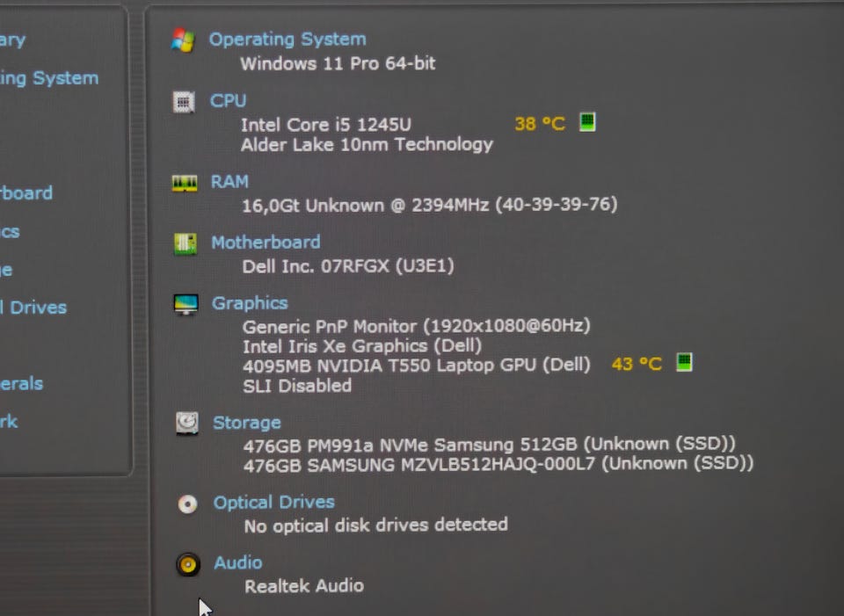Click the green Motherboard icon

coord(186,243)
